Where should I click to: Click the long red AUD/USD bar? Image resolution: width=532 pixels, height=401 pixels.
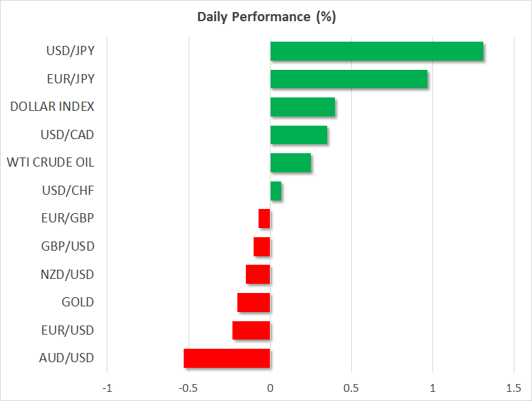pos(227,358)
